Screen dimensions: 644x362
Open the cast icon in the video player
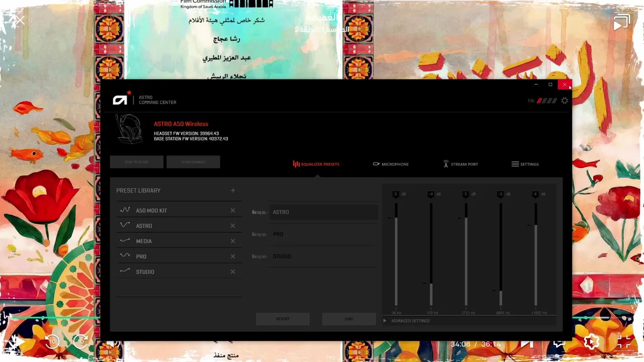pos(622,23)
